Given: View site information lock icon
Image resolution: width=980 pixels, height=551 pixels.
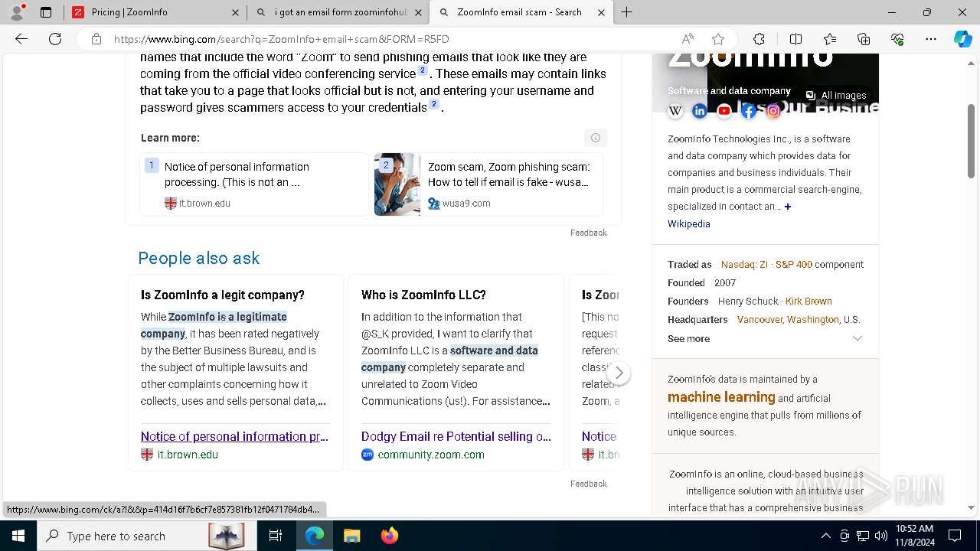Looking at the screenshot, I should click(x=96, y=39).
